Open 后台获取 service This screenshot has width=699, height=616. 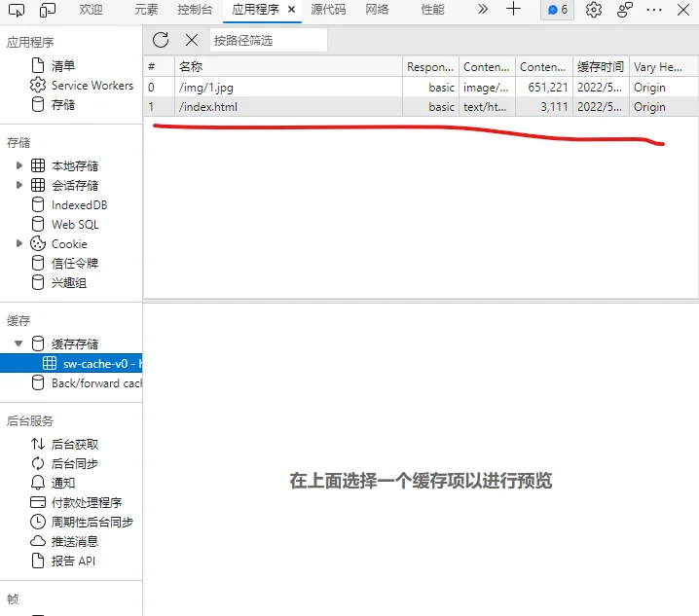74,444
